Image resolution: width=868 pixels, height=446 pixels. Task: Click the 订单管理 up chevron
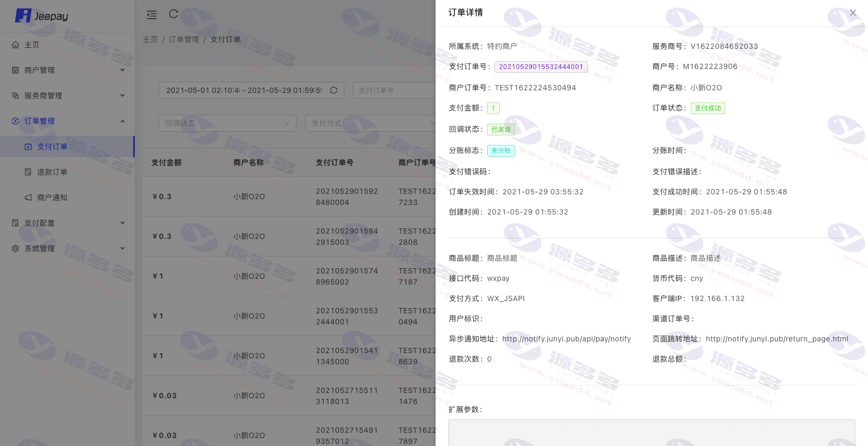pyautogui.click(x=123, y=121)
